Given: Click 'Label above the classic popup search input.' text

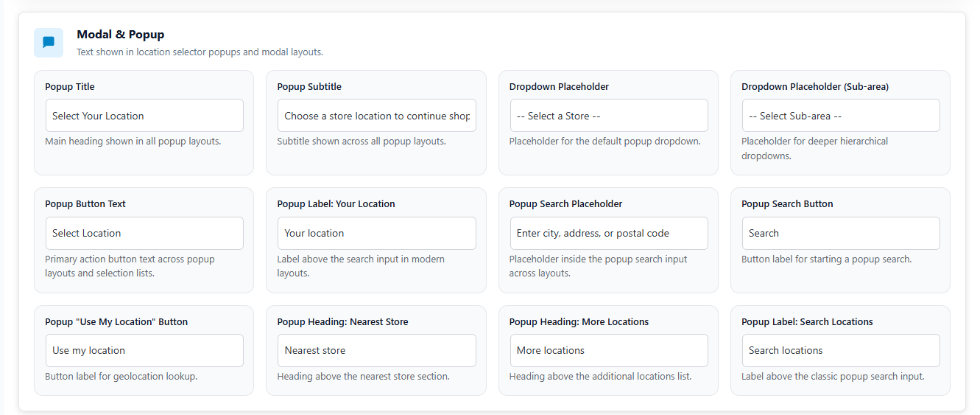Looking at the screenshot, I should coord(833,377).
